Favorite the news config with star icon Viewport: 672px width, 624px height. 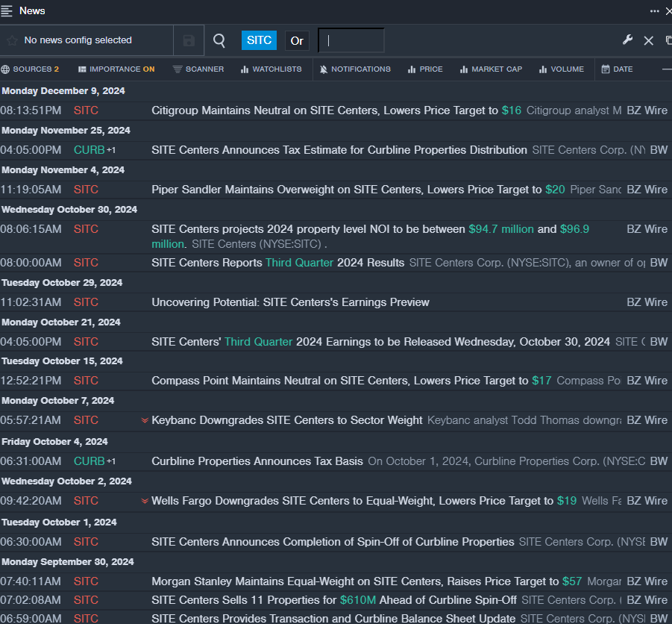click(12, 40)
